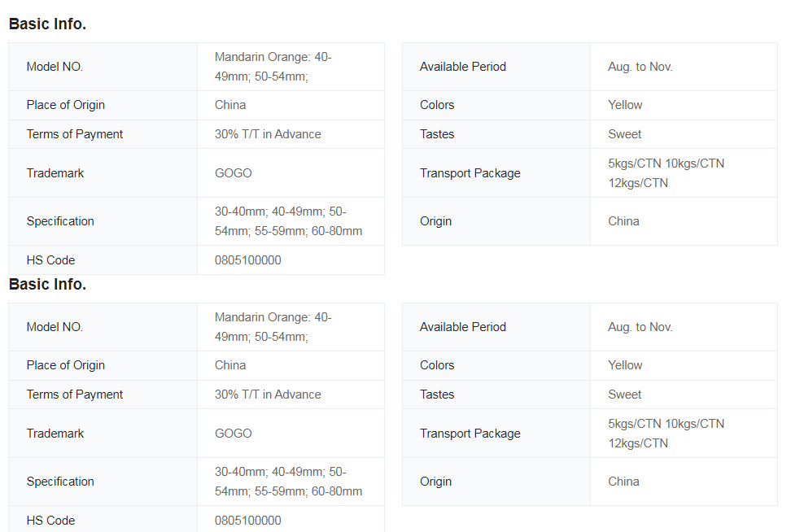791x532 pixels.
Task: Select the 30-40mm specification value in lower table
Action: (288, 482)
